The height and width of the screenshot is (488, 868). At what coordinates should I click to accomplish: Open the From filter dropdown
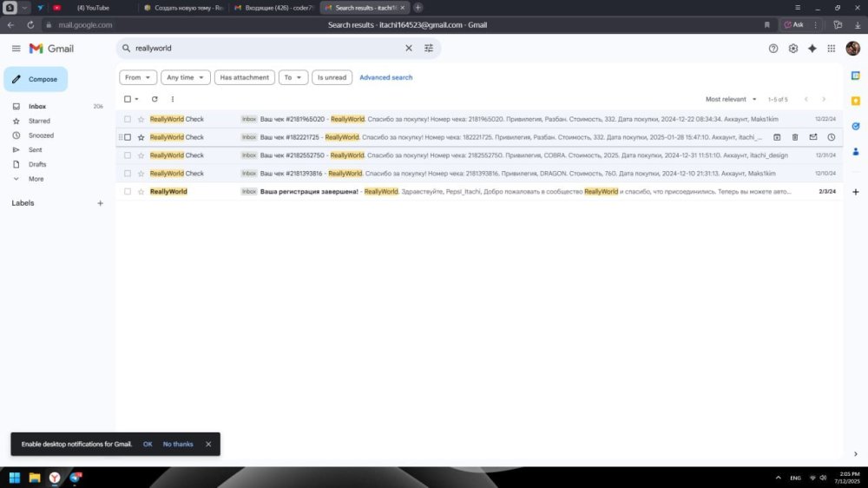click(138, 77)
